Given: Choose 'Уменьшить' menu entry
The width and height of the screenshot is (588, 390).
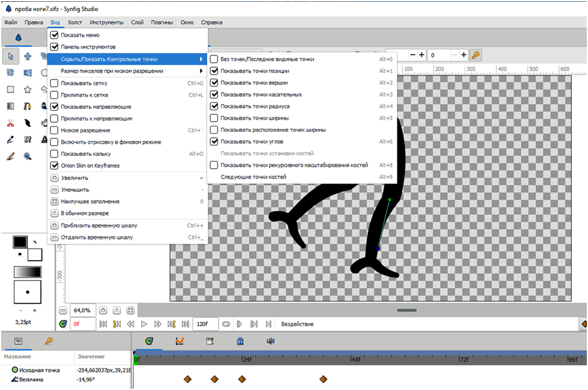Looking at the screenshot, I should (x=127, y=190).
